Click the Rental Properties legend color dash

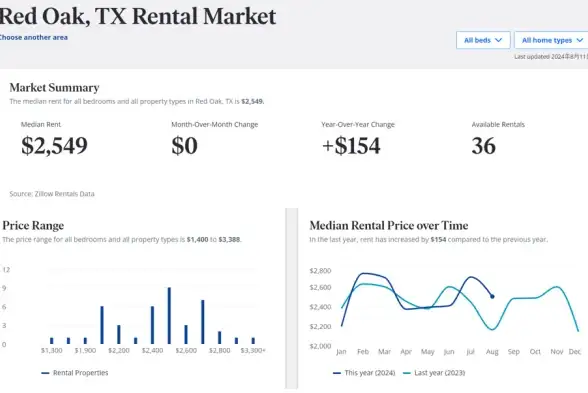[x=45, y=373]
